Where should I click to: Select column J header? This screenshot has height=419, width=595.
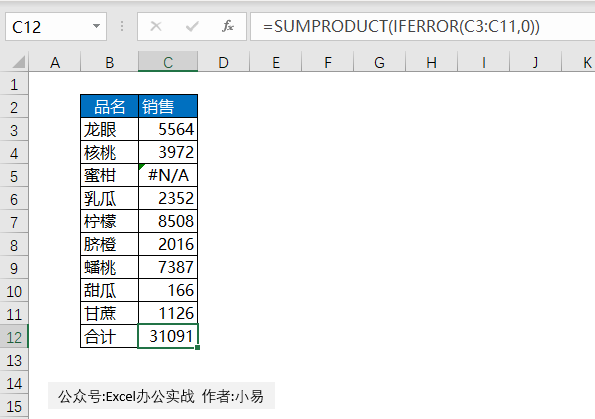click(535, 62)
